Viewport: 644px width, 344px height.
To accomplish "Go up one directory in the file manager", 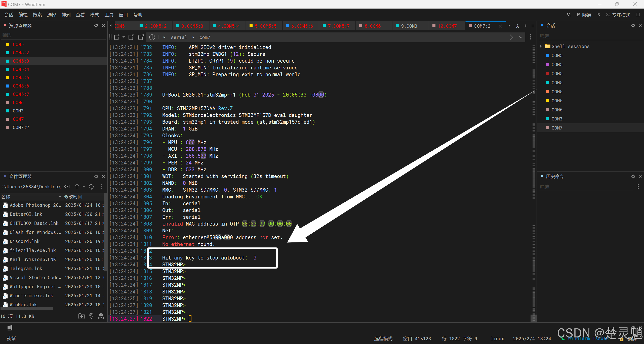I will (77, 187).
